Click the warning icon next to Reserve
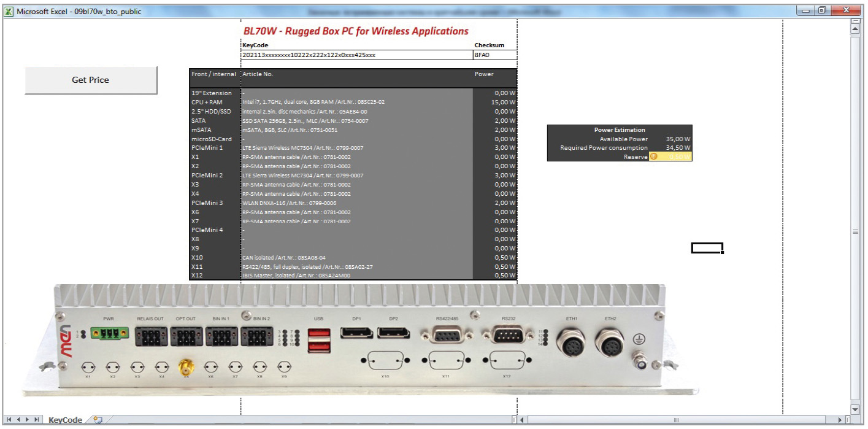 point(653,157)
